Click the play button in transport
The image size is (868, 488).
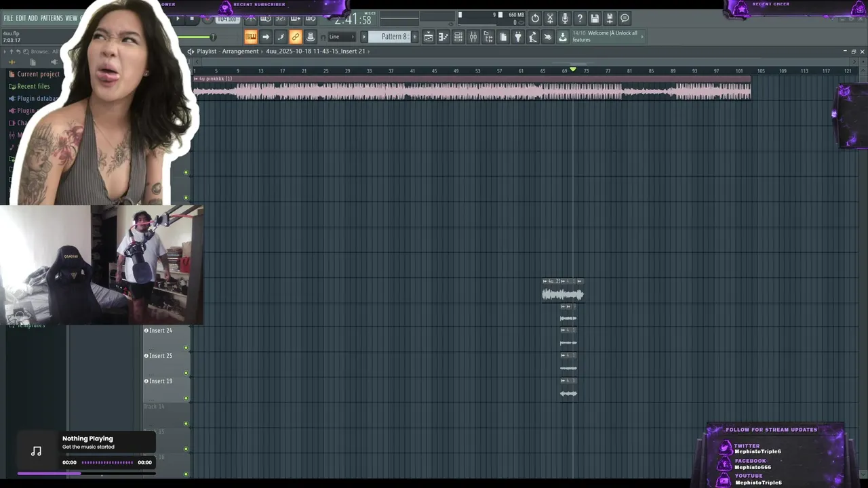(x=178, y=18)
